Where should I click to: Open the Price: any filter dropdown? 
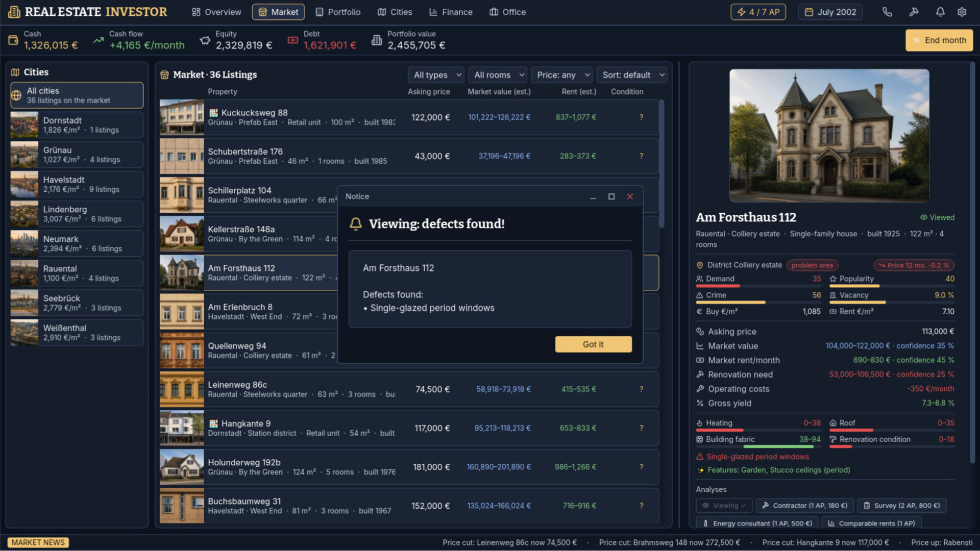(561, 75)
